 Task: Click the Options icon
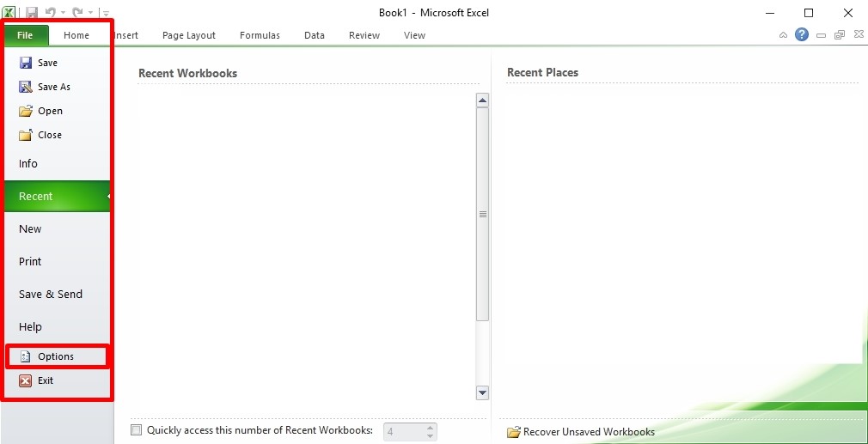click(x=26, y=356)
